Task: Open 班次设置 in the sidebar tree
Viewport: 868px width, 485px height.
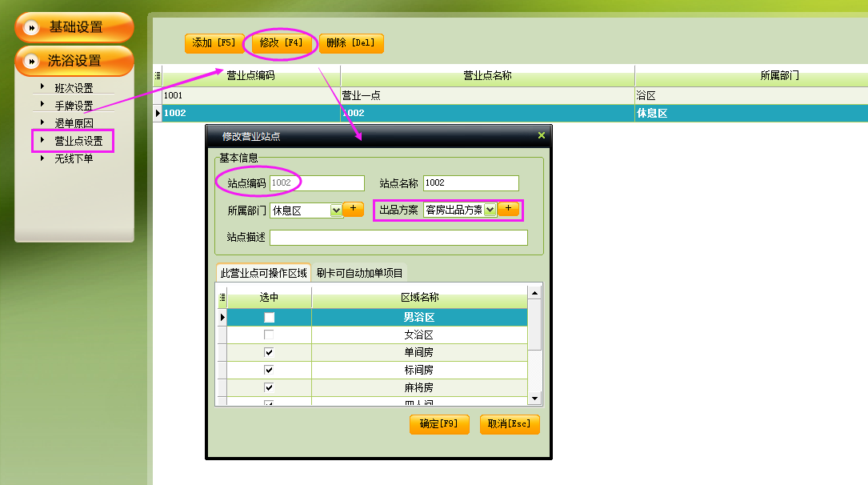Action: tap(74, 88)
